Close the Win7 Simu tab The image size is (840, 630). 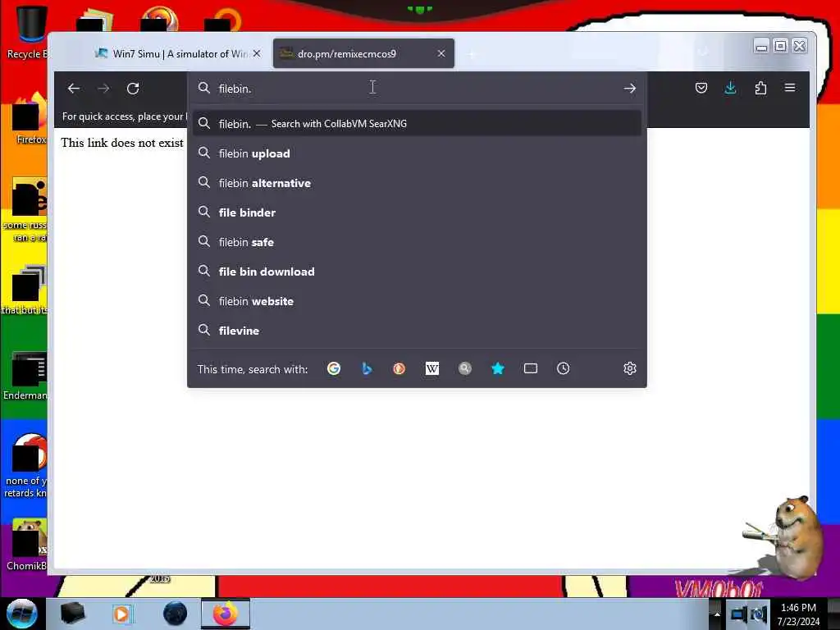click(257, 53)
